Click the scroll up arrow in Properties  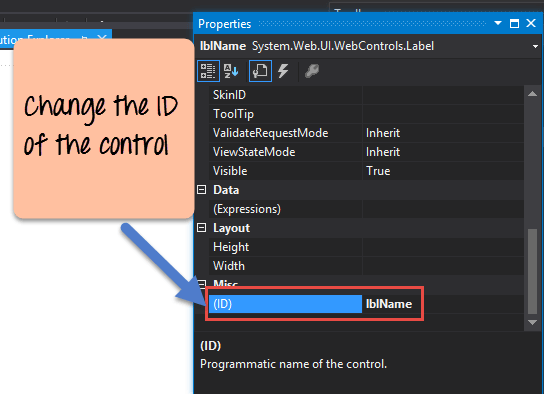pyautogui.click(x=532, y=94)
